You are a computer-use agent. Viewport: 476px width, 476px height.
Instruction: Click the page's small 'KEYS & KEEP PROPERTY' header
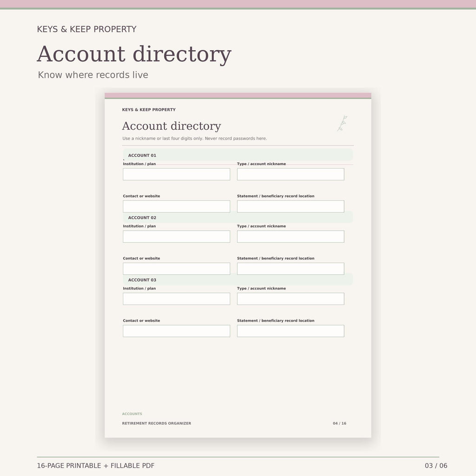(149, 110)
